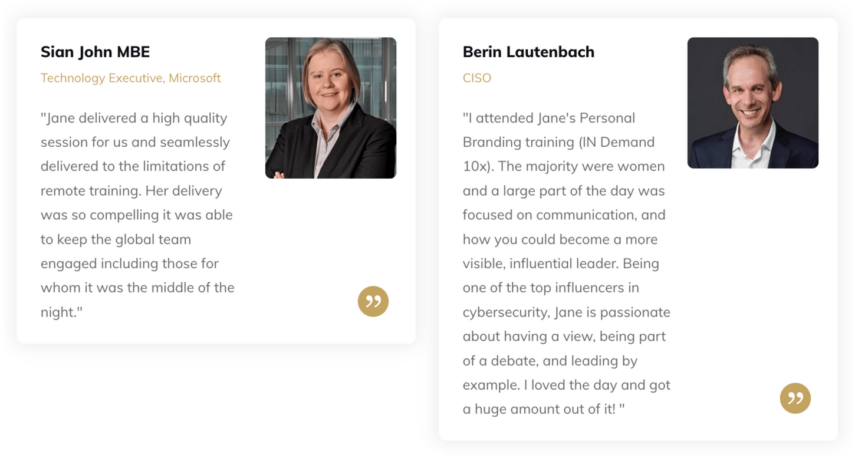This screenshot has height=468, width=868.
Task: Click 'Jane delivered a high quality' opening line
Action: pos(134,118)
